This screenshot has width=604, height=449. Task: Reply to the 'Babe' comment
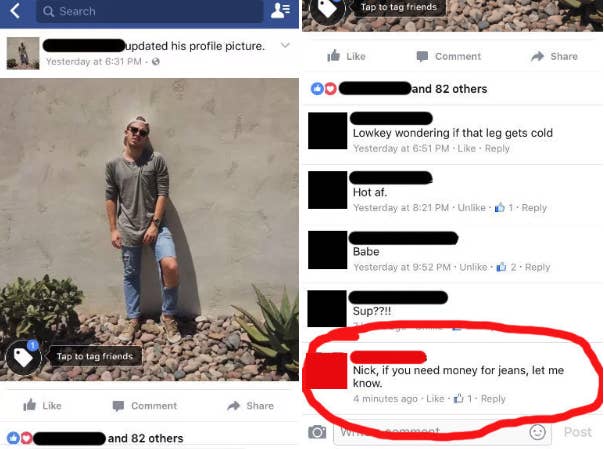(x=537, y=267)
